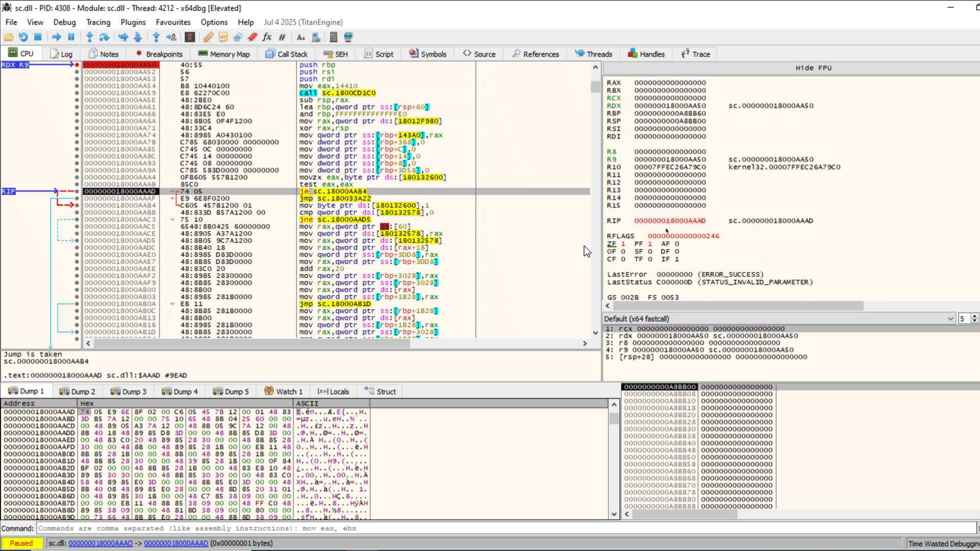This screenshot has height=551, width=980.
Task: Open the Intermodular Calls phone icon
Action: click(316, 37)
